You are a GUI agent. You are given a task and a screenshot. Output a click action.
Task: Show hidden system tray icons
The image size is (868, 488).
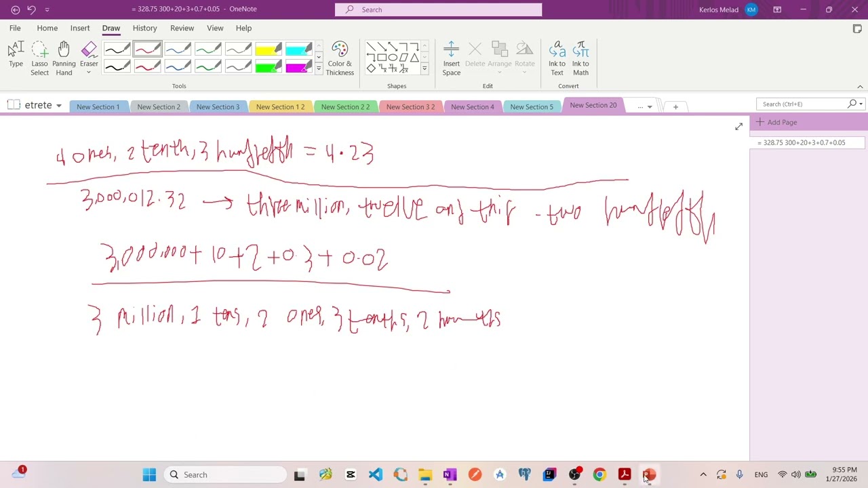[703, 474]
